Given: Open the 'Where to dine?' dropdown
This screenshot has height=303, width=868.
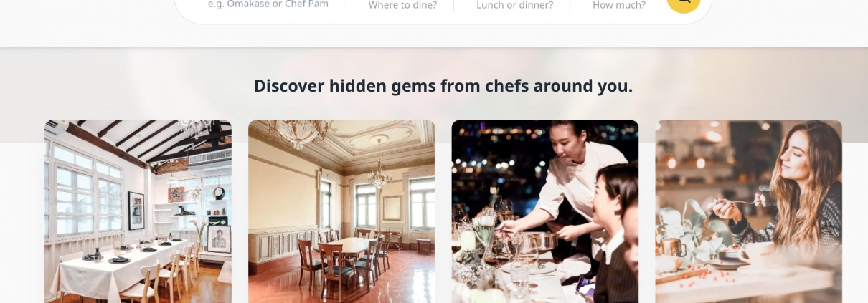Looking at the screenshot, I should [402, 5].
